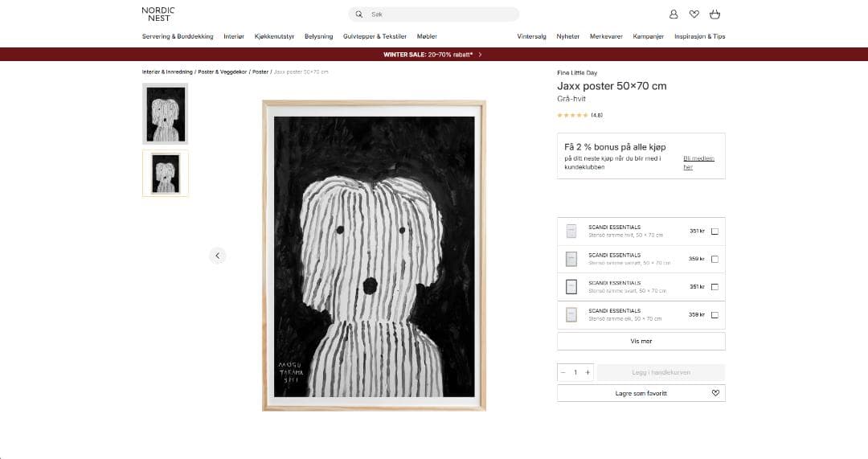Open the Belysning menu
This screenshot has width=868, height=459.
pos(319,36)
